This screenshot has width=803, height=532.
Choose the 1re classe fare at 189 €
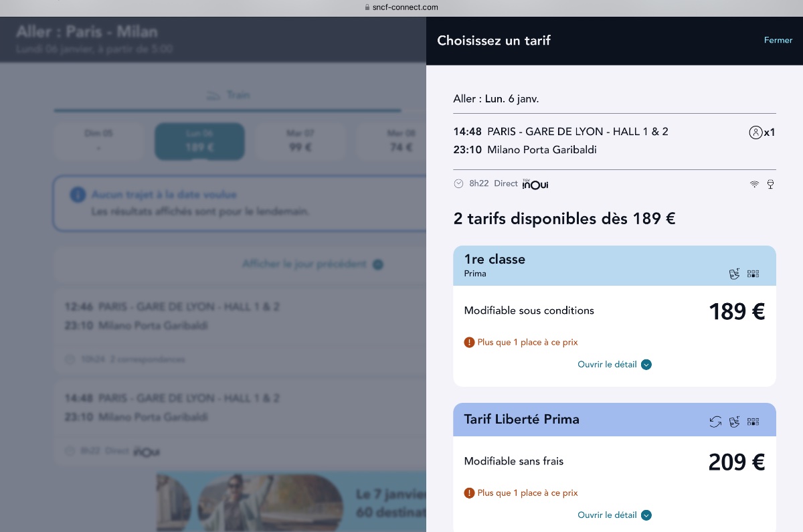coord(614,311)
